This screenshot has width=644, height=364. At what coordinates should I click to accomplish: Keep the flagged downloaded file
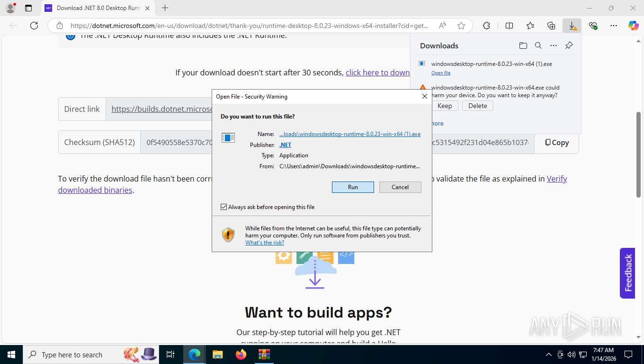pos(444,106)
